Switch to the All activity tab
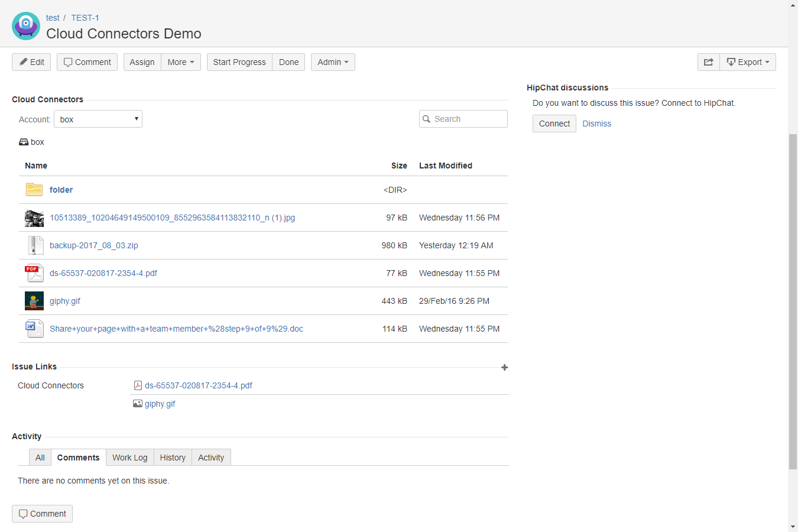 point(40,458)
